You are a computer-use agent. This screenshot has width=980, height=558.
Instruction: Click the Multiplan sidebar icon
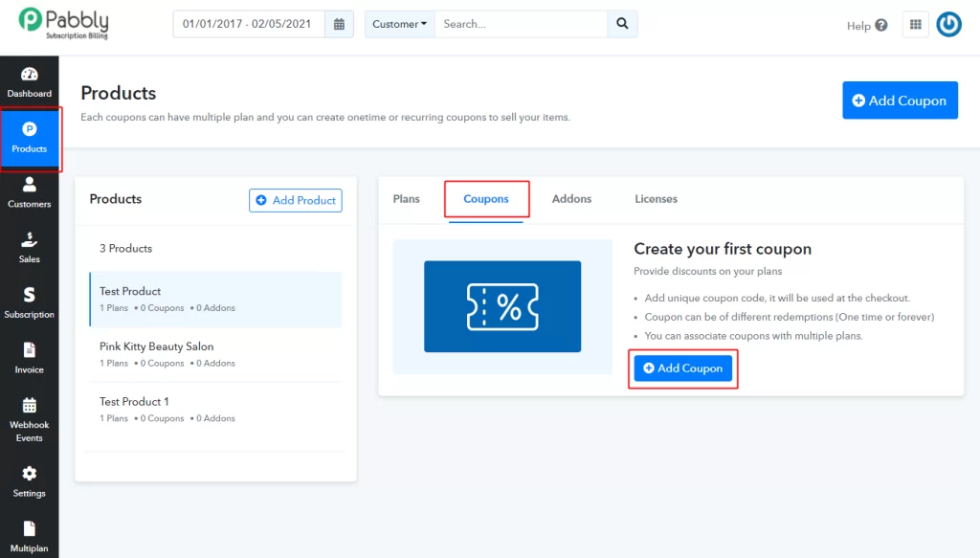point(29,536)
